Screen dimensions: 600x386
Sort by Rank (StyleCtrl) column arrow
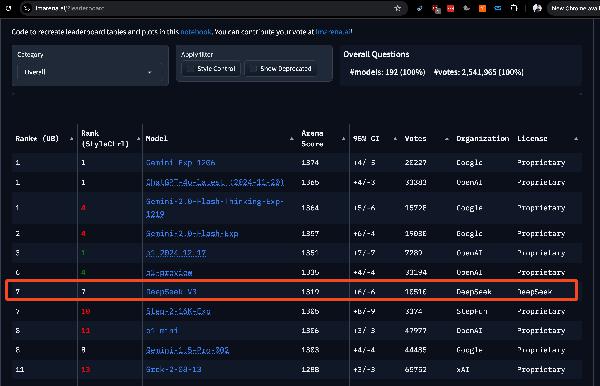pos(138,138)
